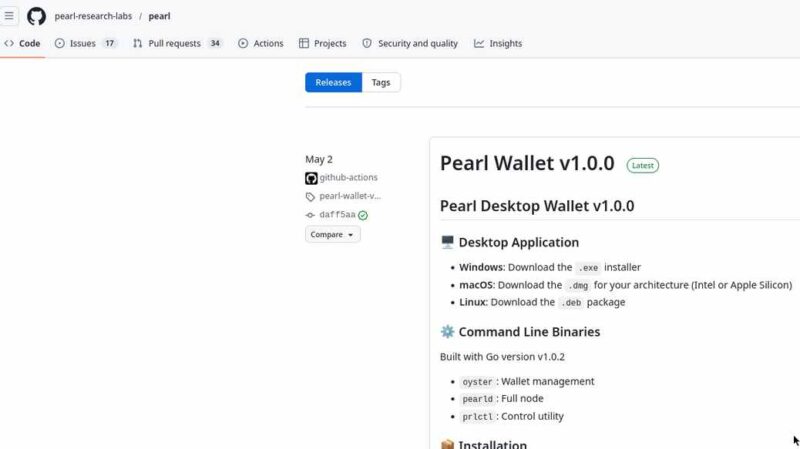Open Security and quality tab
The height and width of the screenshot is (449, 800).
pos(410,43)
